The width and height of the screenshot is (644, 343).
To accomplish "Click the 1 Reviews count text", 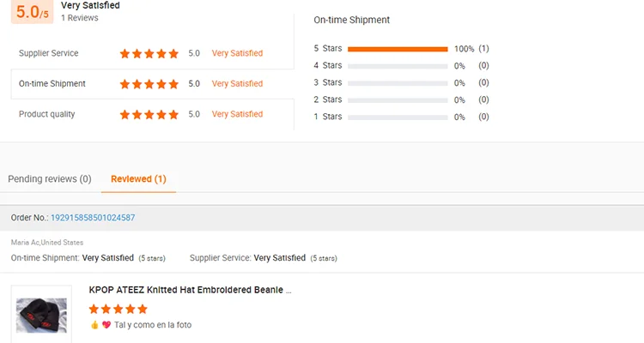I will coord(80,18).
